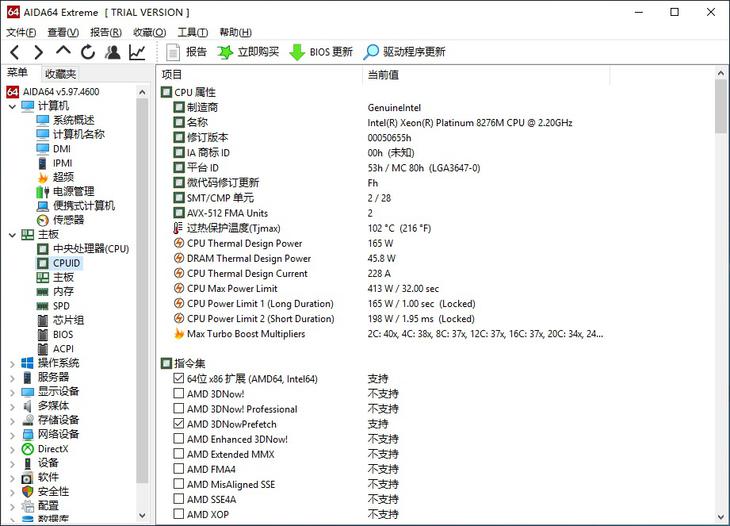This screenshot has width=730, height=526.
Task: Click the right pane scrollbar up arrow
Action: coord(721,74)
